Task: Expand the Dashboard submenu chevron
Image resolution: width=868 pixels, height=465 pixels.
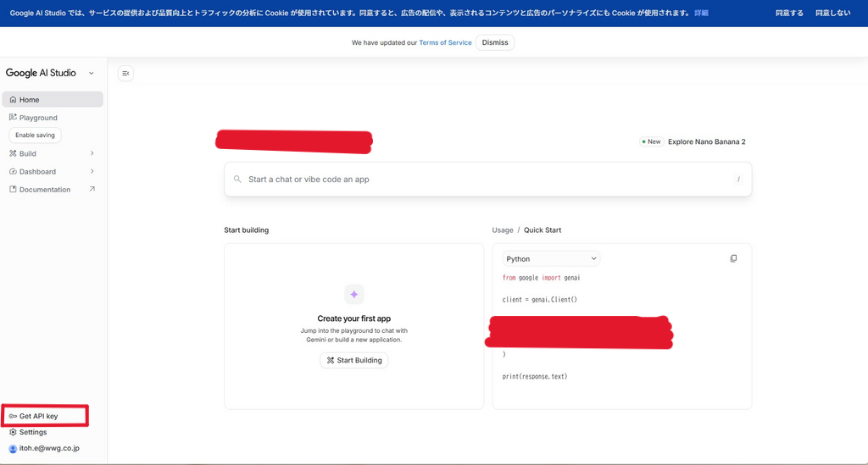Action: [92, 171]
